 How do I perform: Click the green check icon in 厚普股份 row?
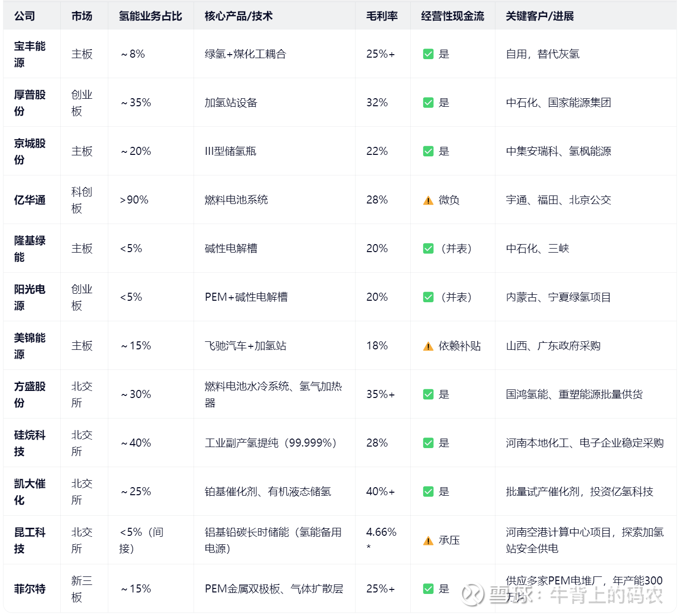(428, 103)
